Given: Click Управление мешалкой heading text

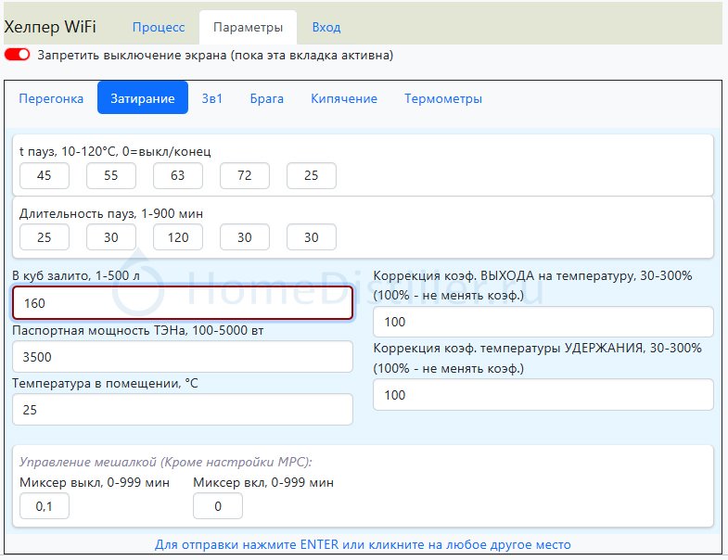Looking at the screenshot, I should [166, 462].
